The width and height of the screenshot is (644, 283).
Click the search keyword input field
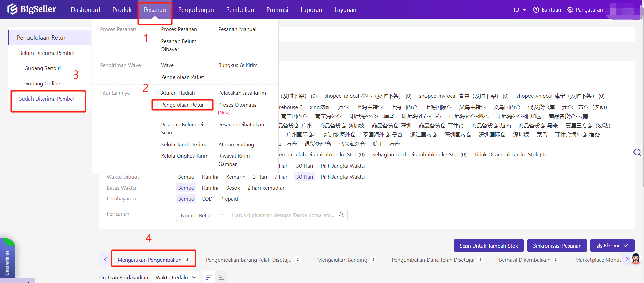tap(283, 215)
